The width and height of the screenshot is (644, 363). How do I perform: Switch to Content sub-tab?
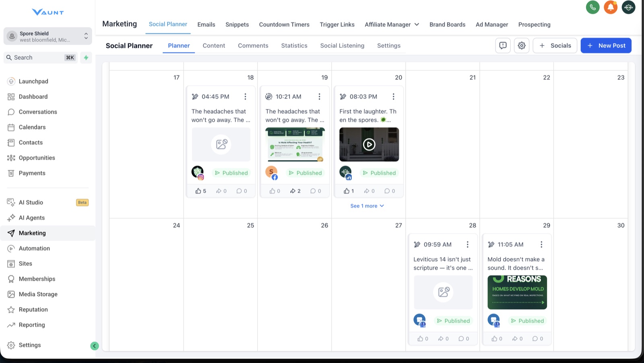tap(214, 45)
